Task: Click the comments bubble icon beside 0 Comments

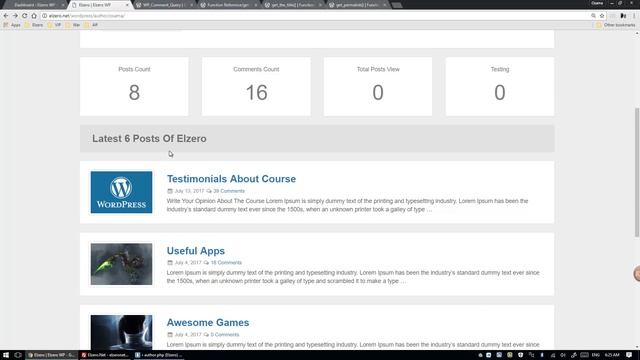Action: [206, 334]
